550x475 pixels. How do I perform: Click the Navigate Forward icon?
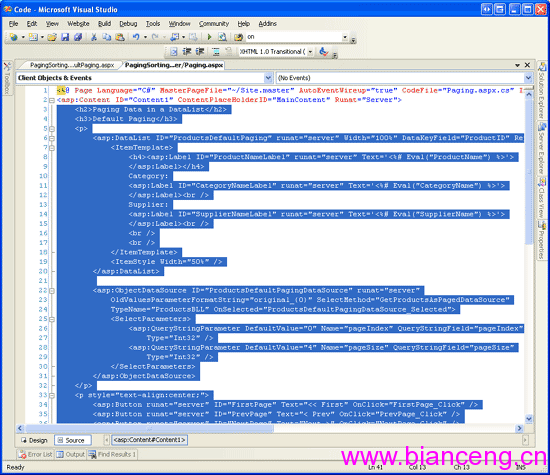(193, 37)
